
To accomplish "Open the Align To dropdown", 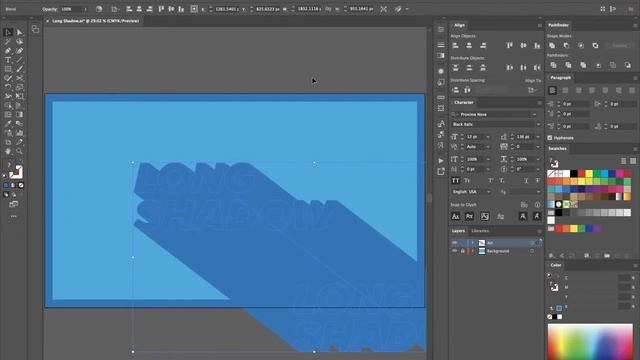I will (x=532, y=90).
